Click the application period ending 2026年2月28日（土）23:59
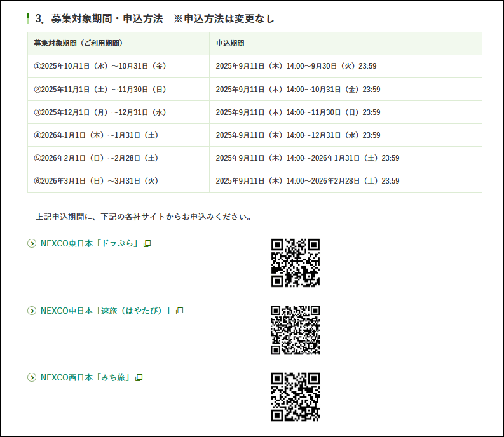This screenshot has width=504, height=437. pos(346,181)
